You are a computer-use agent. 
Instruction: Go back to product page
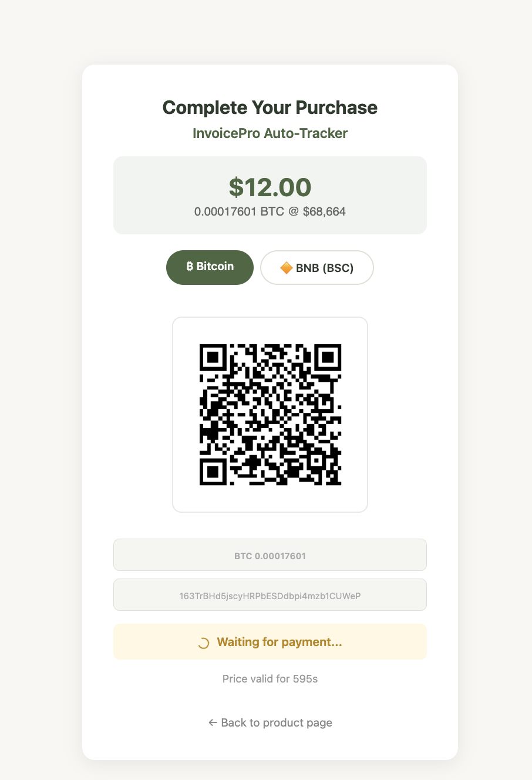270,722
